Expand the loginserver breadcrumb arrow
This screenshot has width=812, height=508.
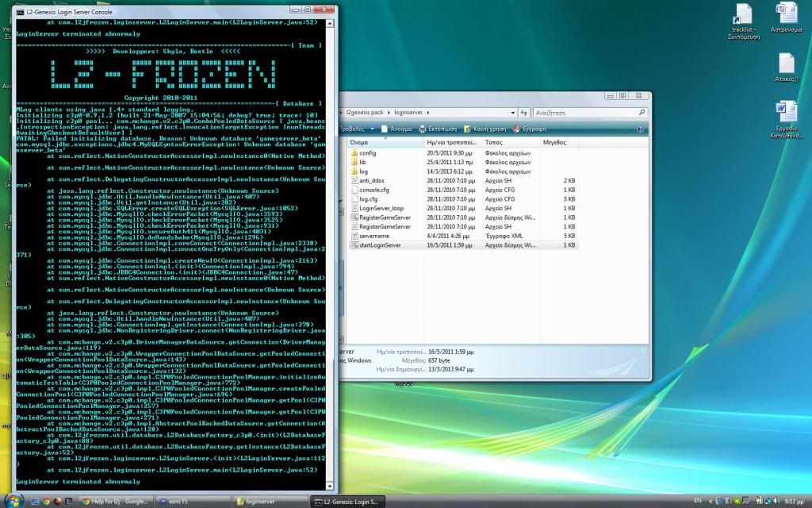coord(429,113)
